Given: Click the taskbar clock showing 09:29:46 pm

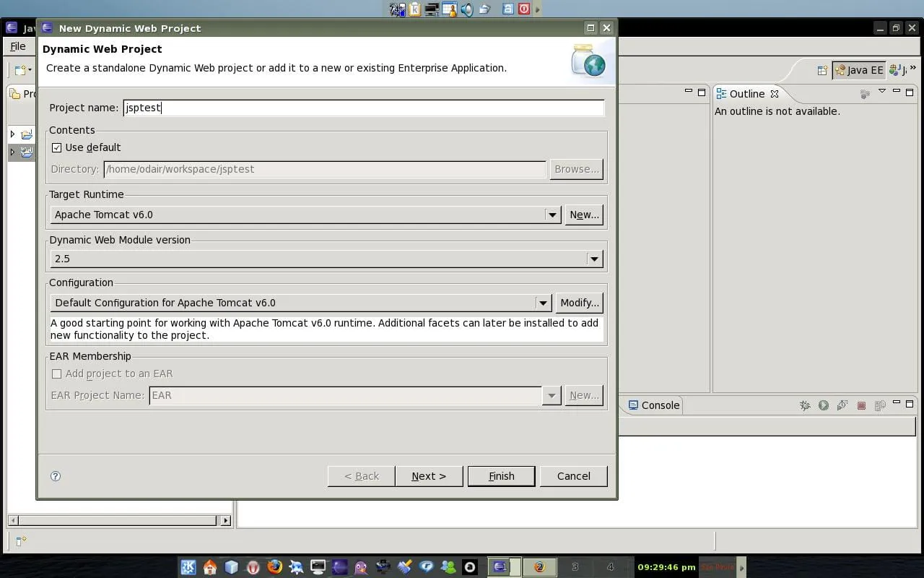Looking at the screenshot, I should (666, 567).
